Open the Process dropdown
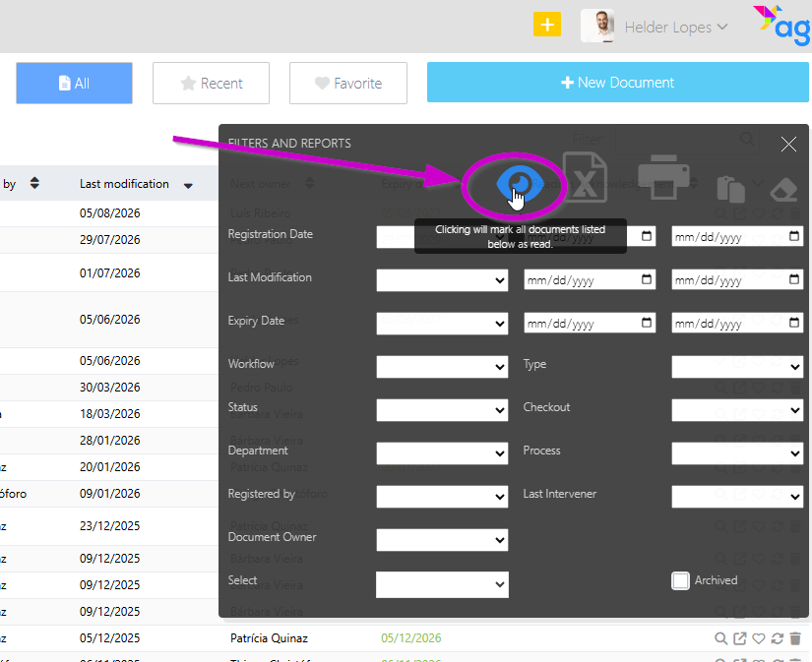The width and height of the screenshot is (812, 662). [x=737, y=453]
